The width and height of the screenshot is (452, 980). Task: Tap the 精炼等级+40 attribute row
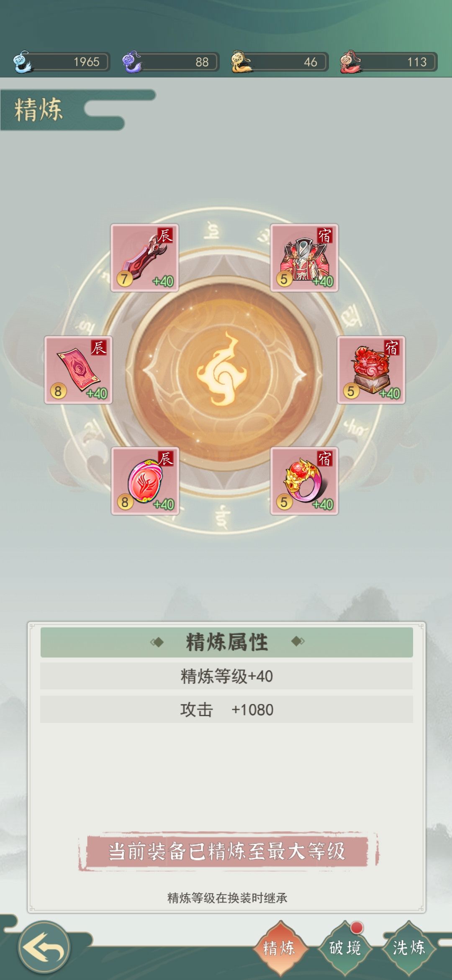point(226,676)
